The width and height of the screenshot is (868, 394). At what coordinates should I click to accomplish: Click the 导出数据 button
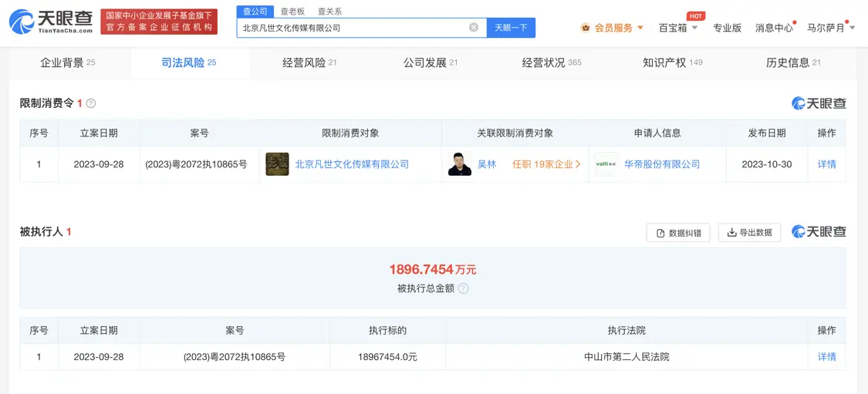pos(749,233)
